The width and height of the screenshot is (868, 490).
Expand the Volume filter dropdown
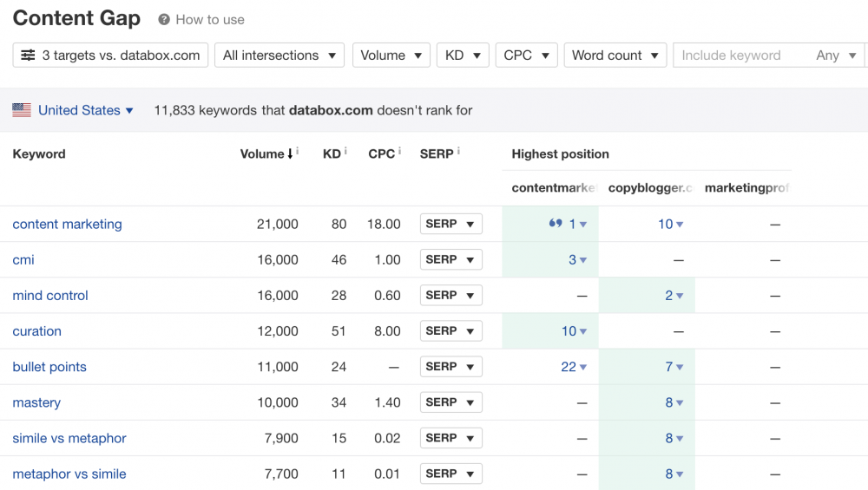tap(391, 56)
